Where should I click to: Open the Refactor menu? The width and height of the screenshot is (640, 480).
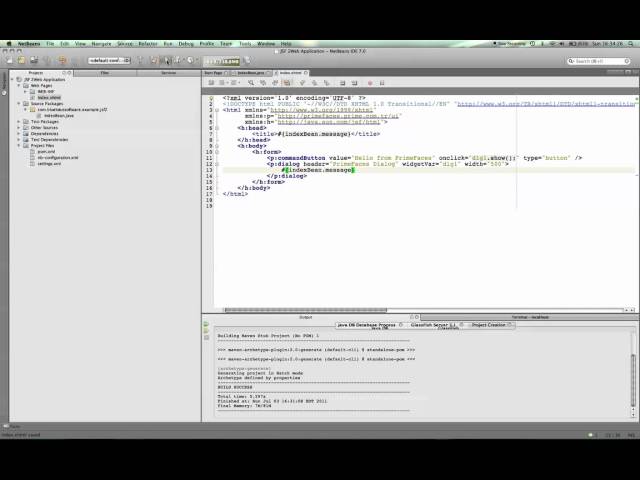point(148,44)
